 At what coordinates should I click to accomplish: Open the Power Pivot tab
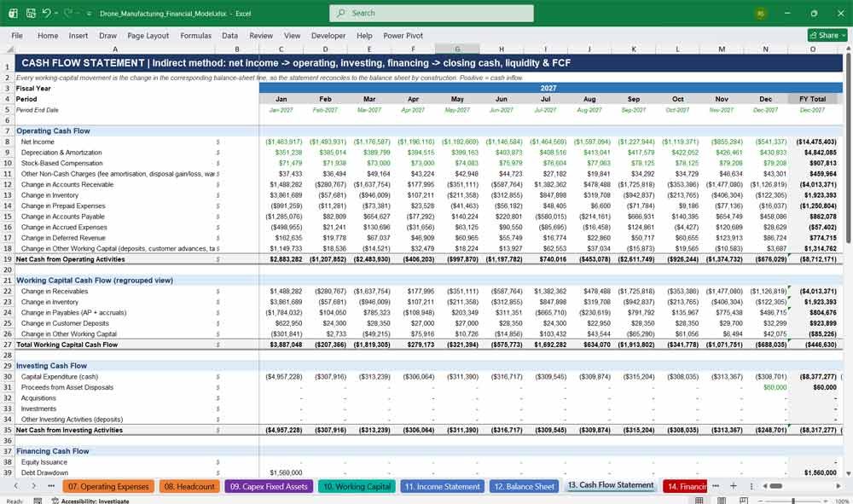[x=403, y=35]
